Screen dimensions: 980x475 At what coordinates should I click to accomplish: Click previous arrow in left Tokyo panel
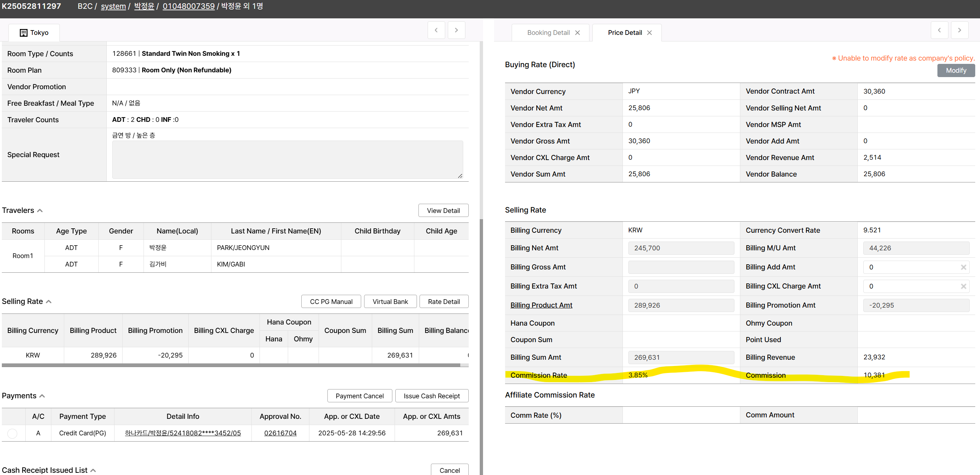pos(436,30)
